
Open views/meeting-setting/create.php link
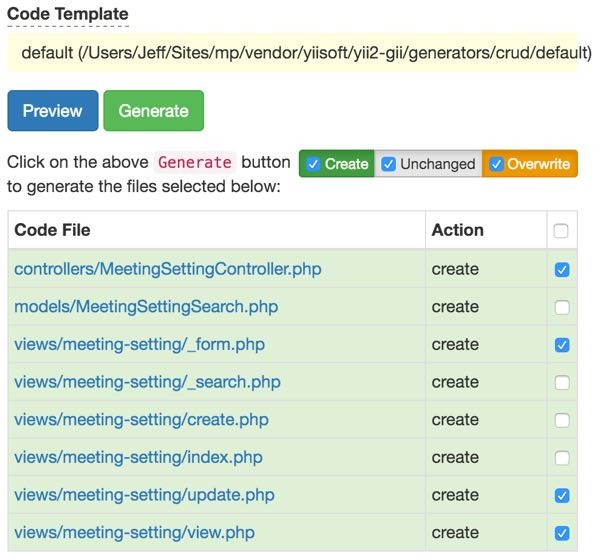coord(141,420)
